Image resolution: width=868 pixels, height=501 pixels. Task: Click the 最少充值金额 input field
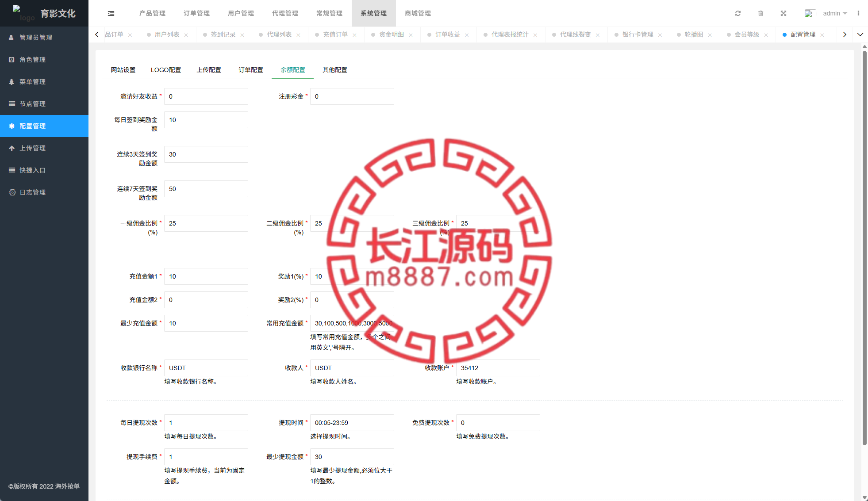pyautogui.click(x=206, y=323)
